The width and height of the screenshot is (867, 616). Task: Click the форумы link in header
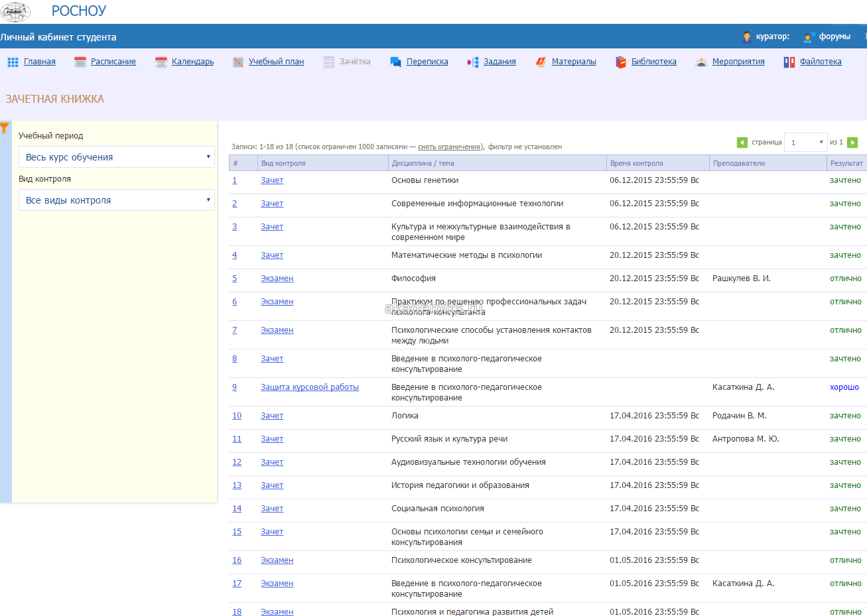coord(834,36)
